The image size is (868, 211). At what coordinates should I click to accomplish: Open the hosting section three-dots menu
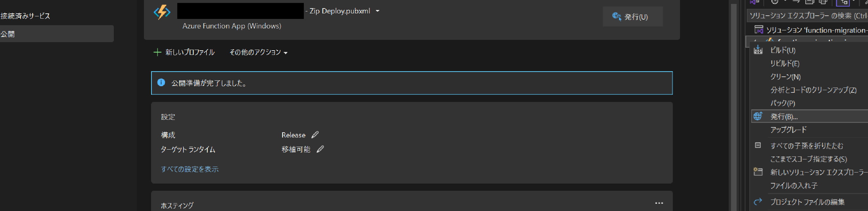[x=659, y=203]
